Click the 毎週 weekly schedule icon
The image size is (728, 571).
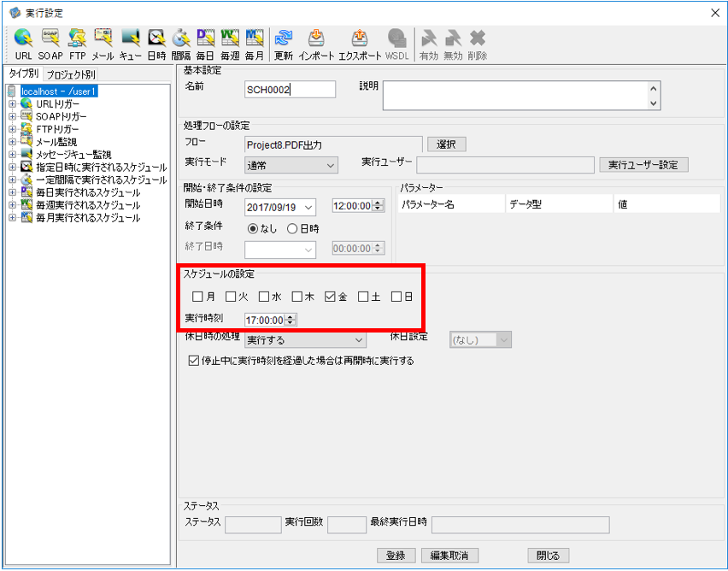(x=230, y=44)
